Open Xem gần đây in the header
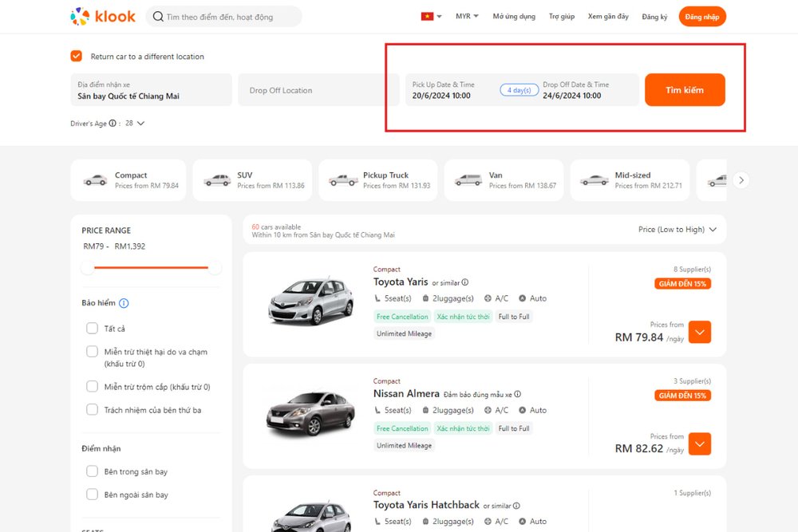The width and height of the screenshot is (798, 532). click(x=608, y=16)
